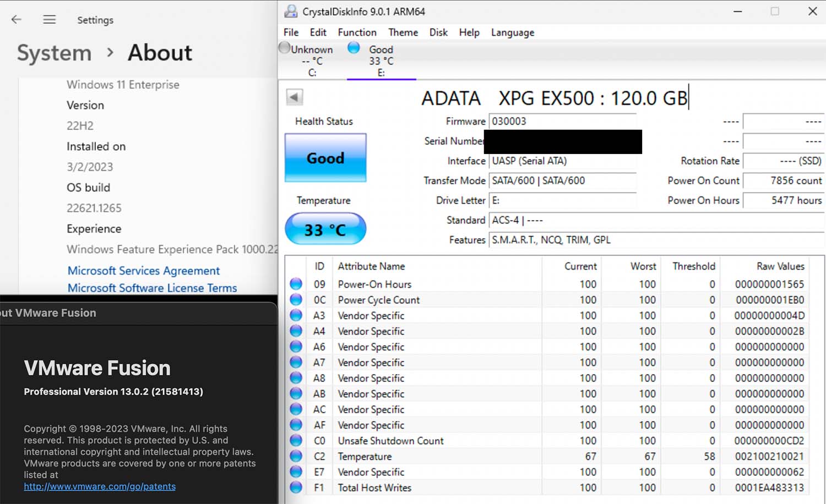826x504 pixels.
Task: Click status orb for attribute ID A4
Action: point(296,331)
